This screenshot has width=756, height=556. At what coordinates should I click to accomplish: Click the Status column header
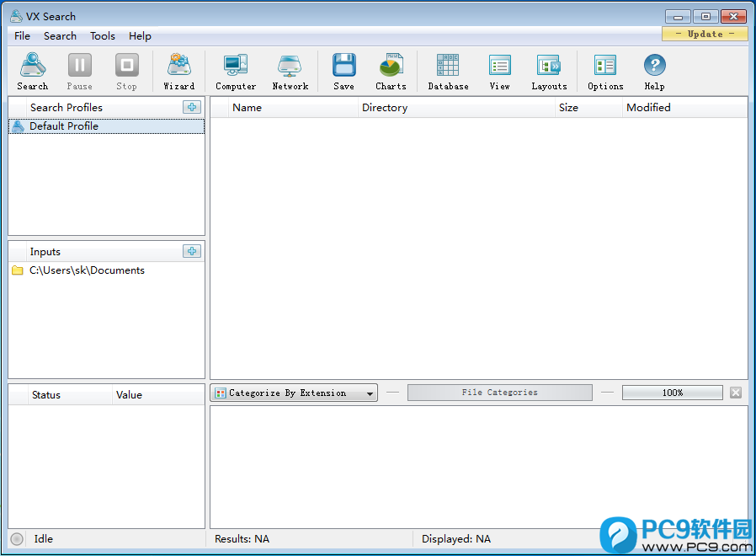point(69,395)
